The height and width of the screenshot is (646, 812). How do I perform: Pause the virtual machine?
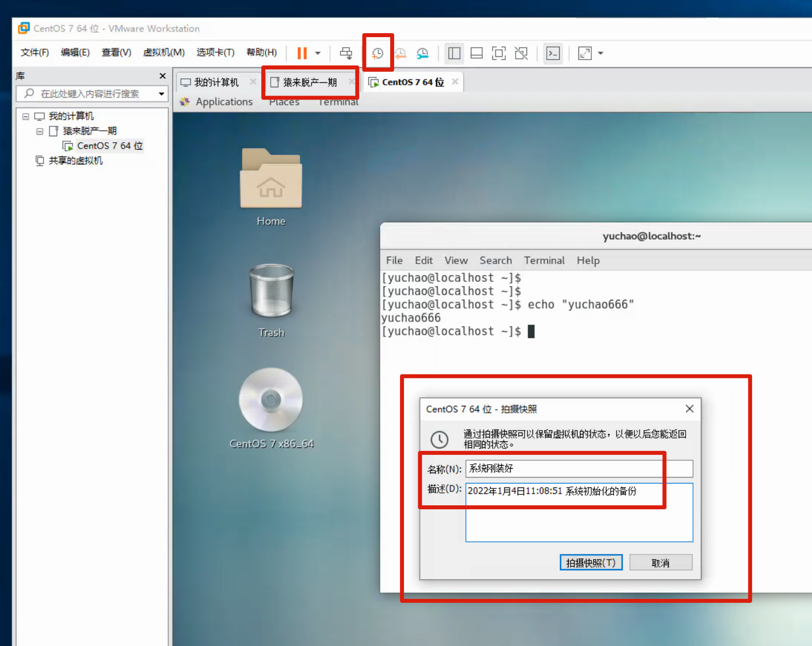point(302,53)
